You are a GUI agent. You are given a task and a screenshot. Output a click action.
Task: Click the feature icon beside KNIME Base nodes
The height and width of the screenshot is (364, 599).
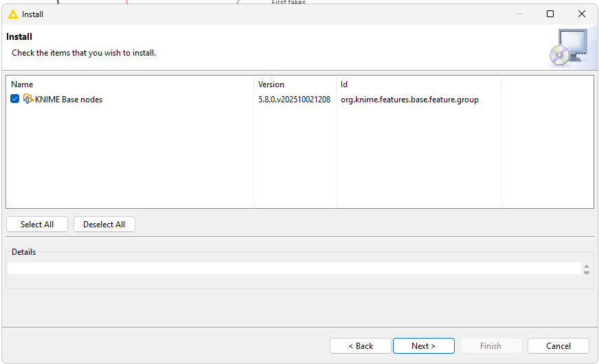[x=27, y=99]
